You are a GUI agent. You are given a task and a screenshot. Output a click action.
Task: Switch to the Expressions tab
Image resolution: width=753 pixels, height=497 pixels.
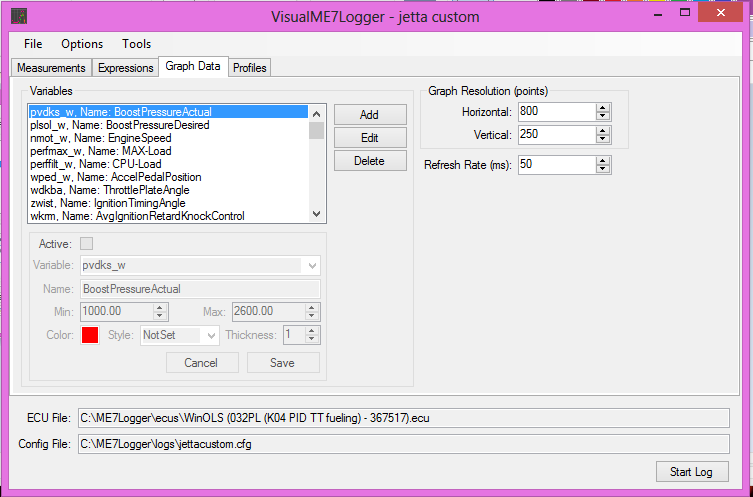pyautogui.click(x=125, y=68)
